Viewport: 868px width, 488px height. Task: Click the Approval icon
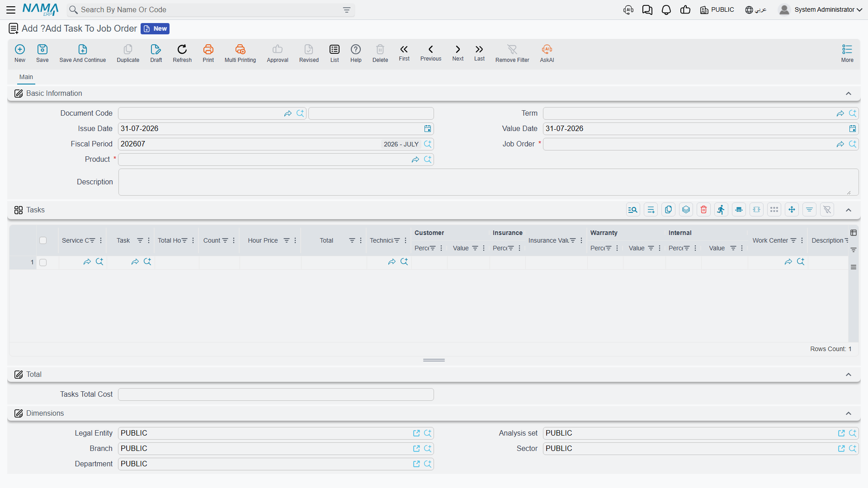(278, 53)
